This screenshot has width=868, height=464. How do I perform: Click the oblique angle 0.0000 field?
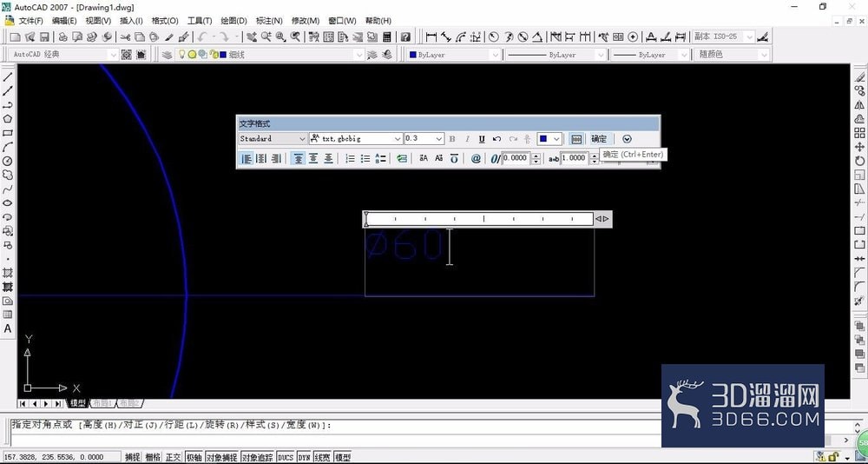pyautogui.click(x=516, y=158)
